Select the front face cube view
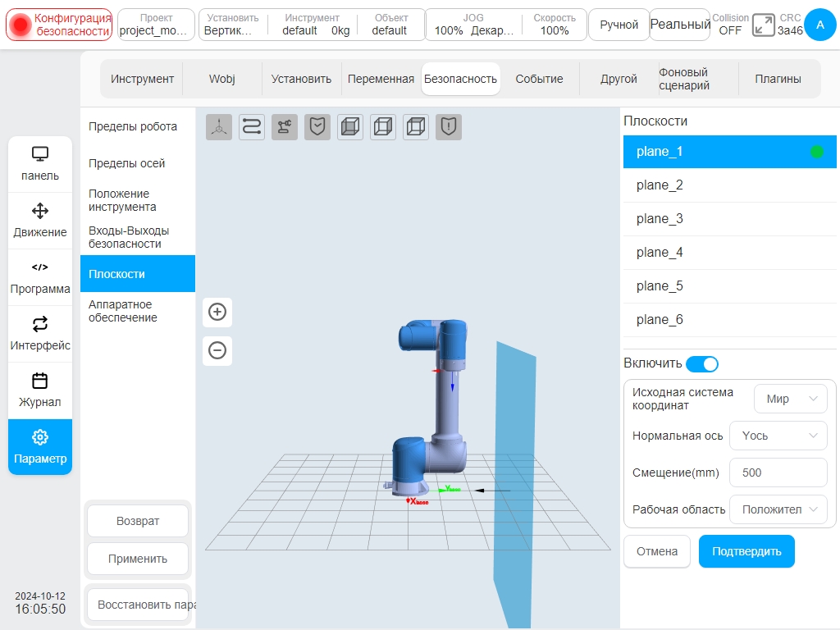Image resolution: width=840 pixels, height=630 pixels. [350, 127]
